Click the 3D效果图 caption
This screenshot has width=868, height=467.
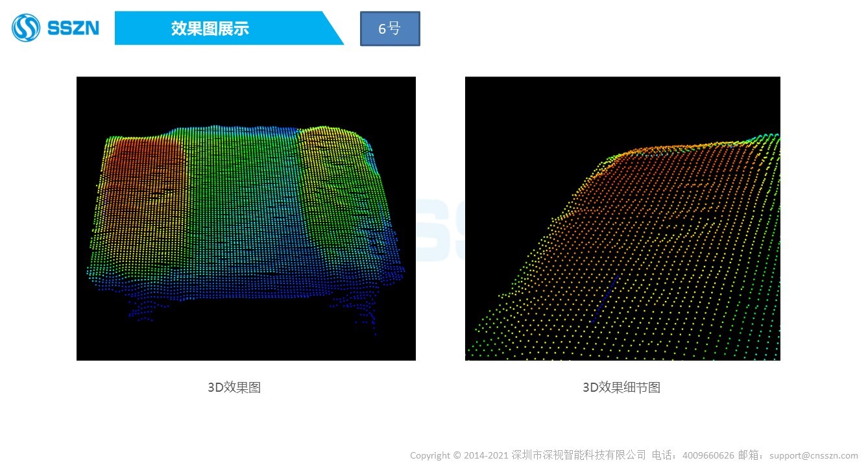pyautogui.click(x=234, y=387)
